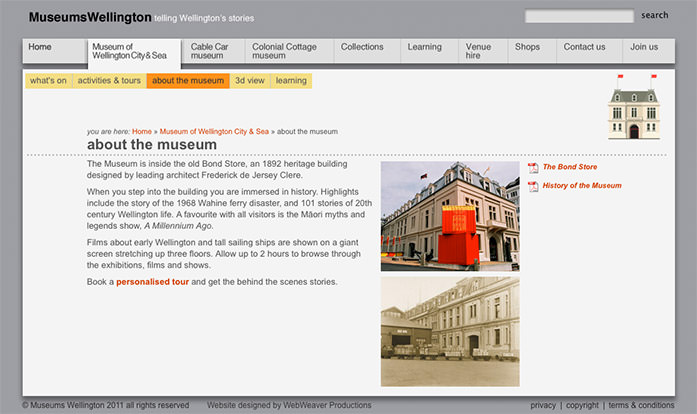Open the Learning main navigation tab

coord(429,51)
